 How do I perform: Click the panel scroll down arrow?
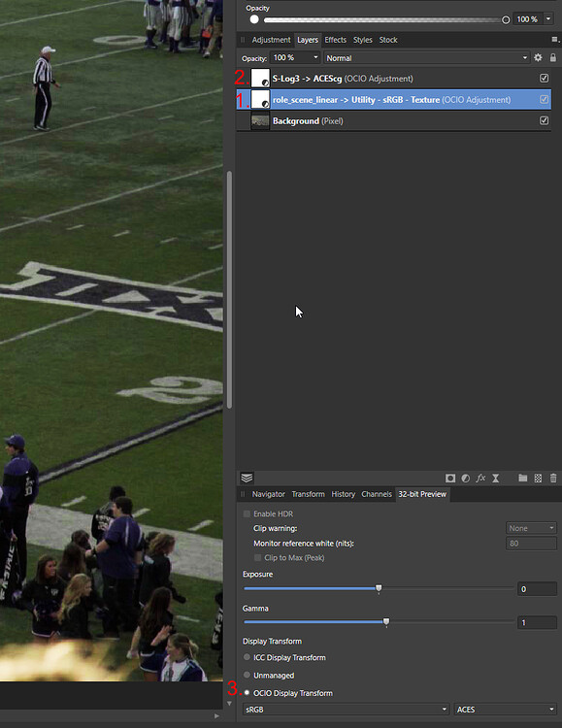[x=229, y=704]
